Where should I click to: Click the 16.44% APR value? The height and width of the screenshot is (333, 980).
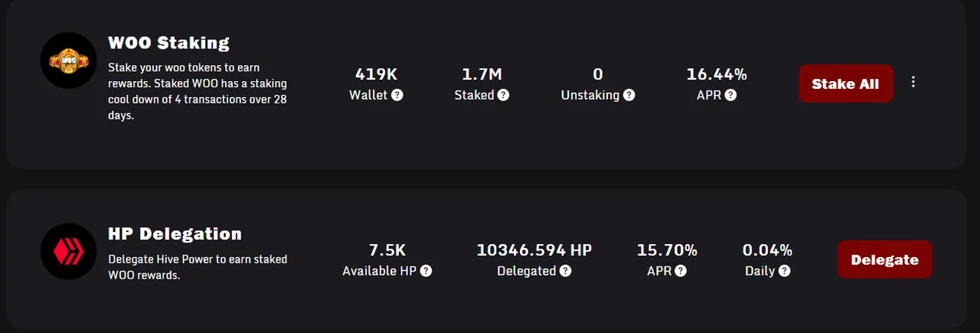(716, 74)
